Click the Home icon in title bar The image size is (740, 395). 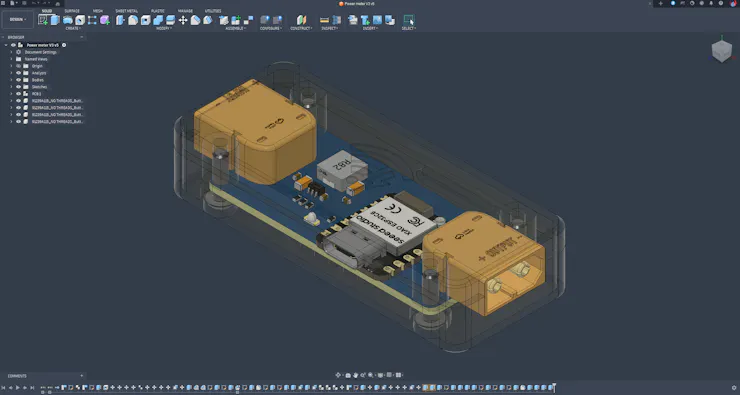tap(58, 3)
